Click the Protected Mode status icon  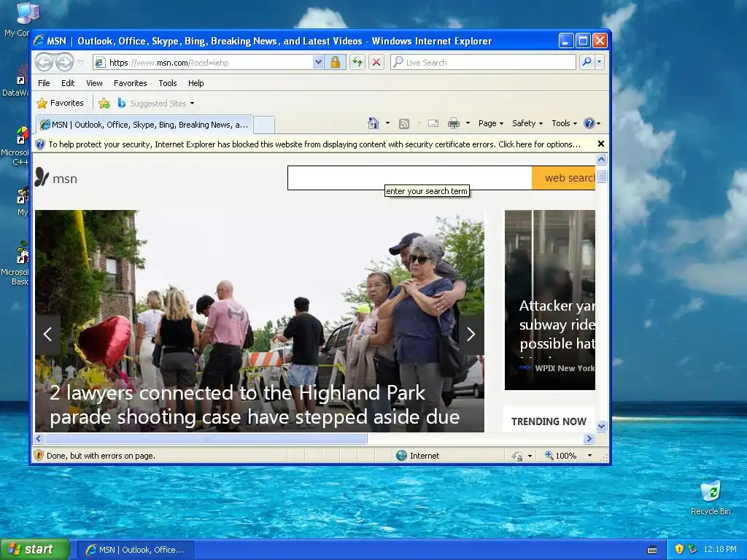(517, 456)
